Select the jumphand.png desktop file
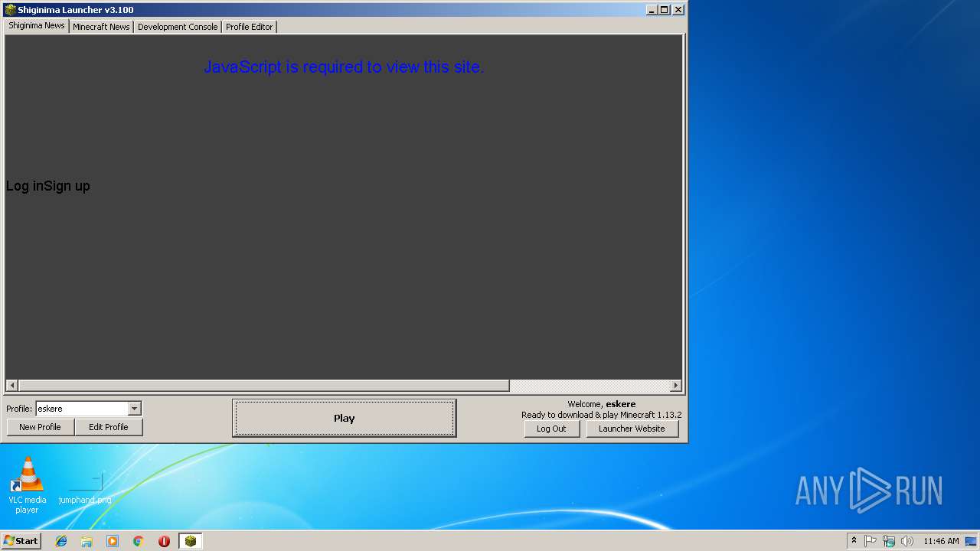 (85, 488)
